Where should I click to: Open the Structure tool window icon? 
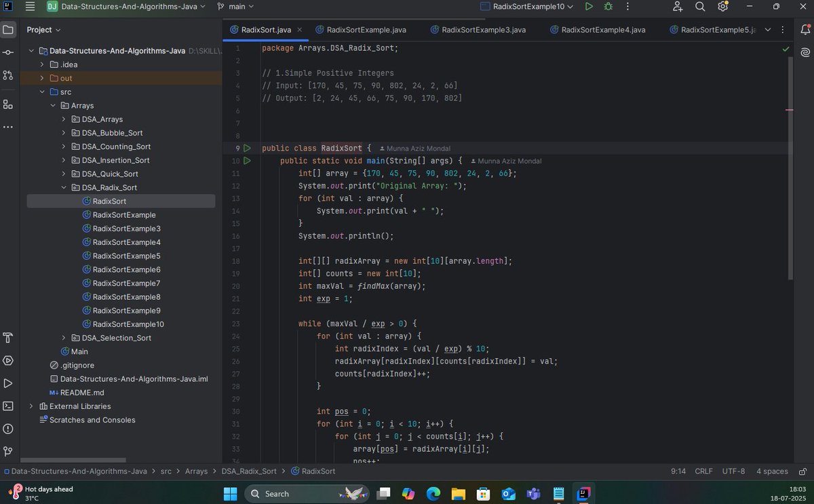(8, 104)
